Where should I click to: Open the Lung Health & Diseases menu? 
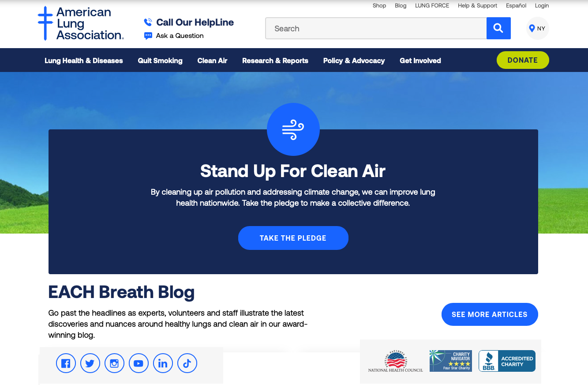click(84, 60)
